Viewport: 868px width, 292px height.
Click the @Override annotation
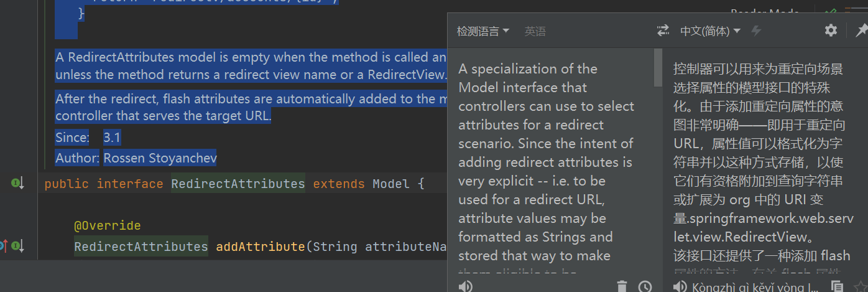[108, 225]
